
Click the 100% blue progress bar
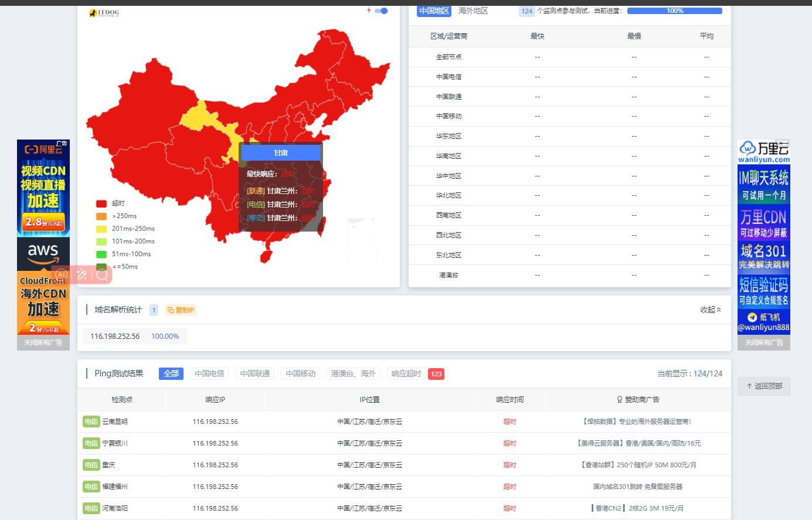pos(675,11)
